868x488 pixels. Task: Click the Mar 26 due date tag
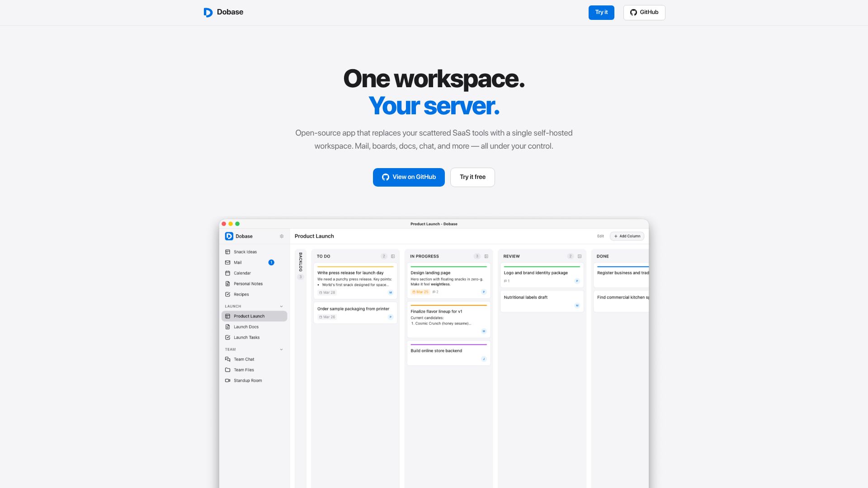pyautogui.click(x=327, y=317)
